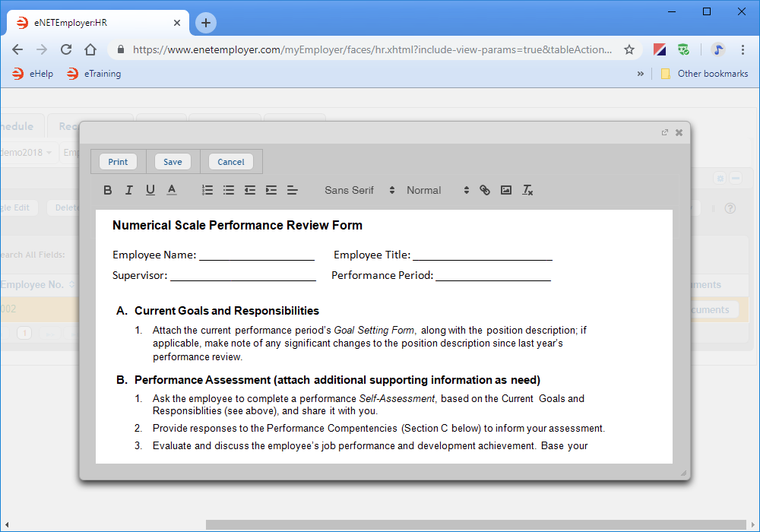This screenshot has width=760, height=532.
Task: Show more bookmarks via chevron
Action: coord(640,74)
